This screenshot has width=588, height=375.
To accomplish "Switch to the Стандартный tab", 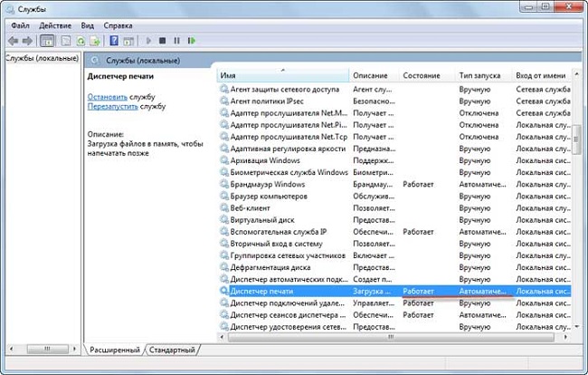I will [x=172, y=350].
